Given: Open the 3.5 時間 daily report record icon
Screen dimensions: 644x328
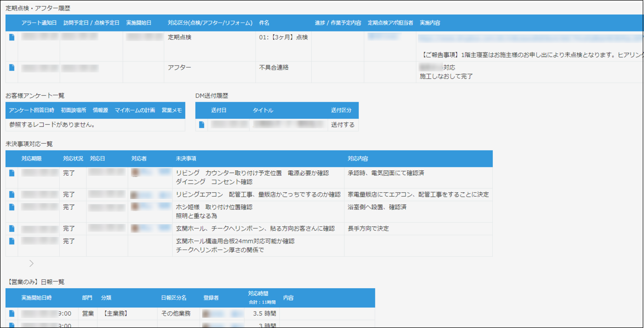Looking at the screenshot, I should (x=12, y=313).
